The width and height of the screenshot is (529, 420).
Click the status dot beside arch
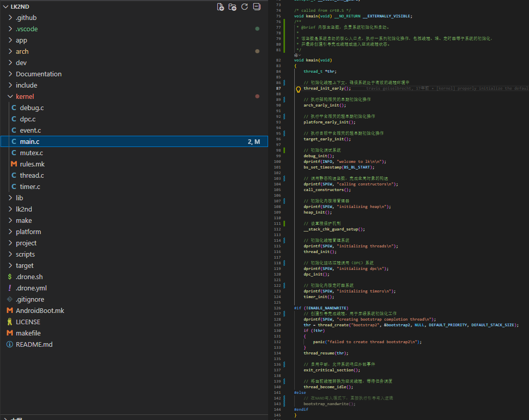(257, 52)
